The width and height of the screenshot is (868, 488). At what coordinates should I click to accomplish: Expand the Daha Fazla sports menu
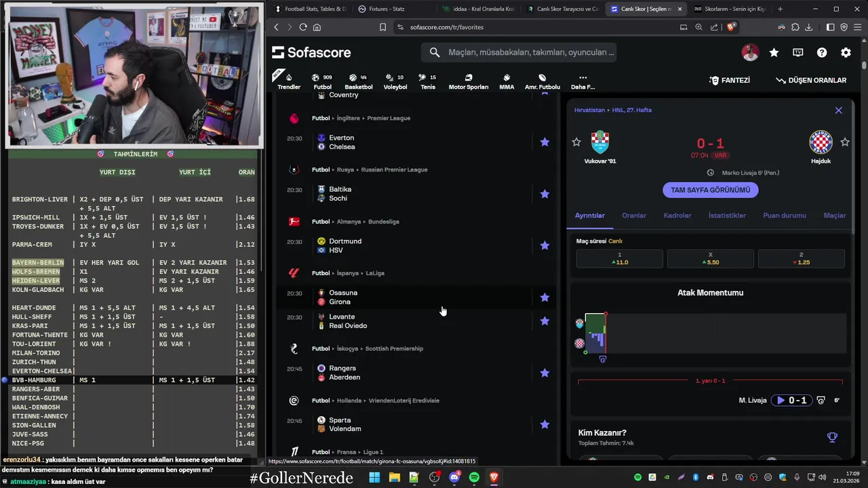point(583,81)
